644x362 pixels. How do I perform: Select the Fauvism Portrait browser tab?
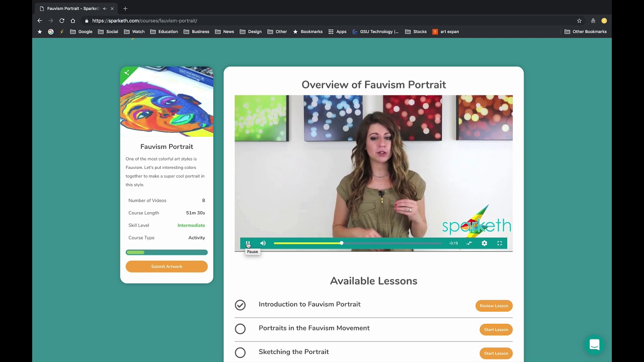point(76,9)
